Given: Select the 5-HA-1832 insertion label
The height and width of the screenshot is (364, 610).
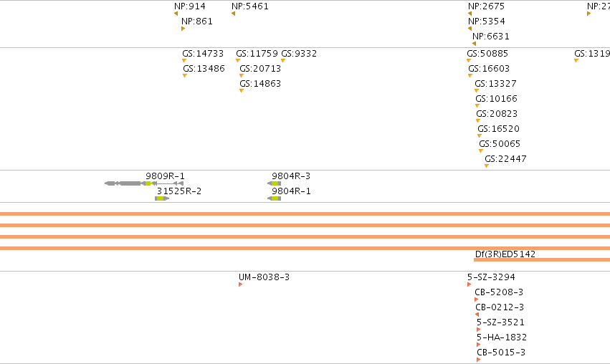Looking at the screenshot, I should [502, 337].
